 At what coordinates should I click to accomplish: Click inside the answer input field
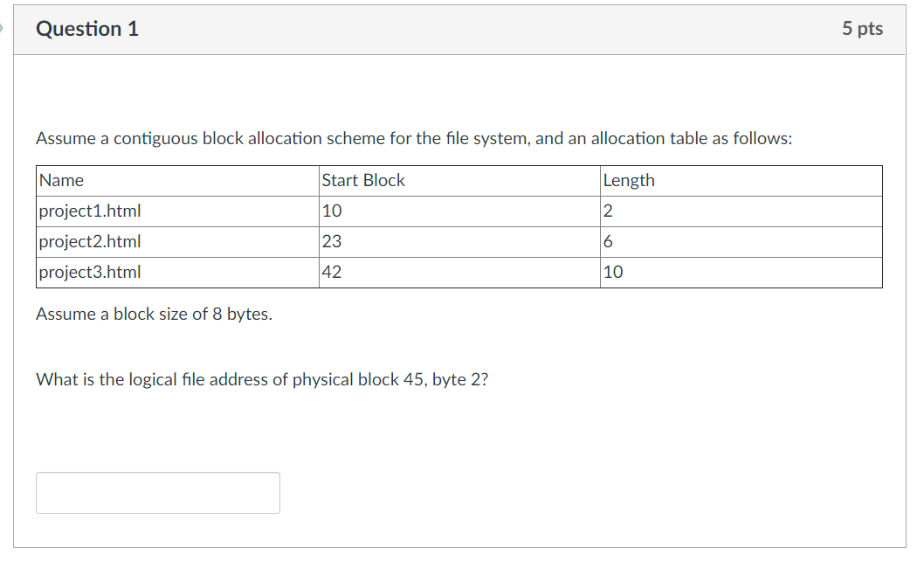pyautogui.click(x=157, y=492)
